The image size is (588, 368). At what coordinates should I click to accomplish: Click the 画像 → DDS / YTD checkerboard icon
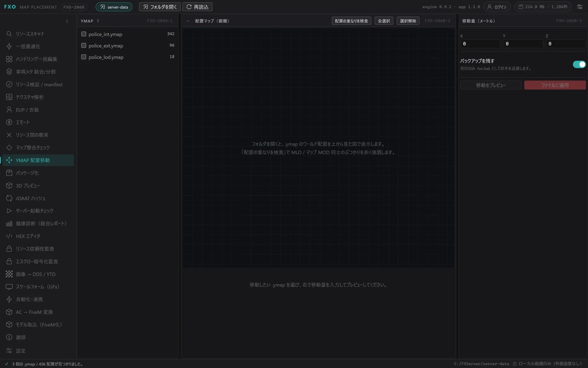pyautogui.click(x=9, y=274)
